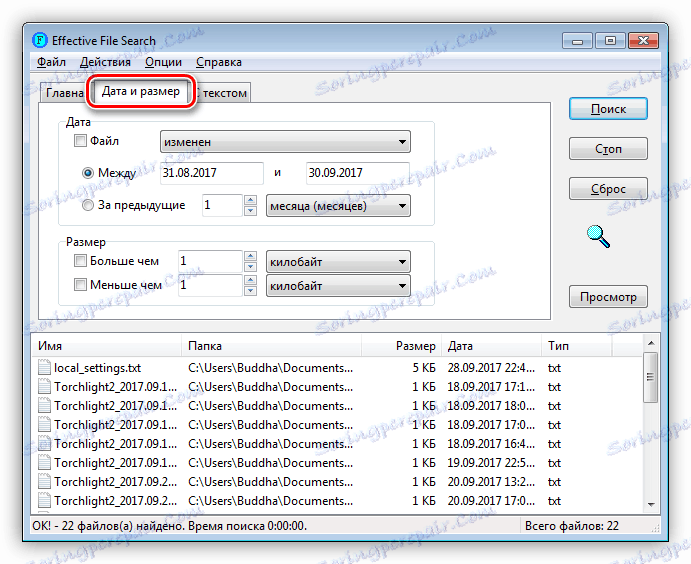Select the Между radio button
The height and width of the screenshot is (564, 691).
(88, 173)
